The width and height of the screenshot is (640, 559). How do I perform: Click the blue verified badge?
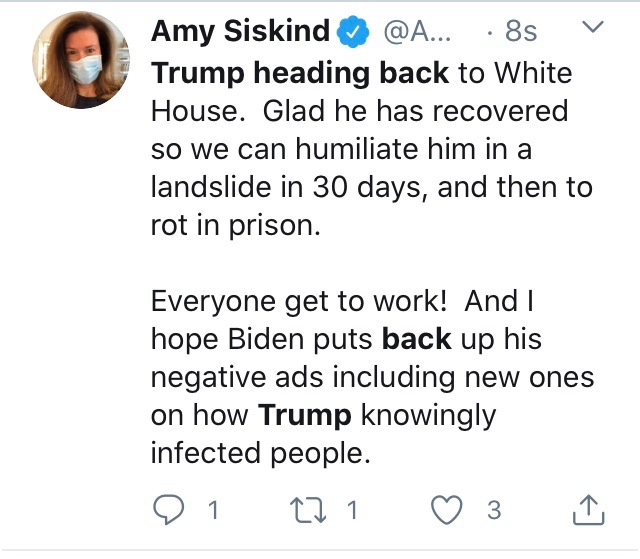(x=353, y=31)
